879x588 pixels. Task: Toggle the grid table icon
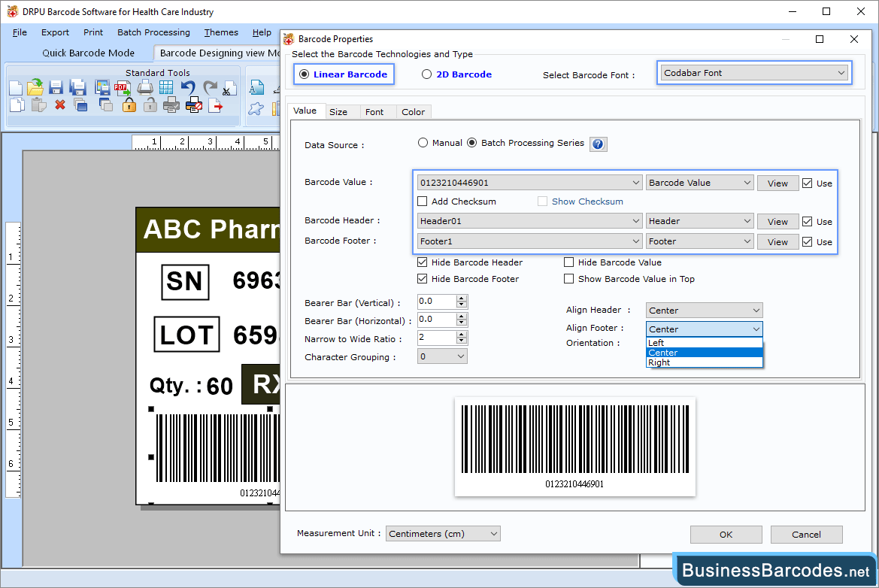[166, 87]
